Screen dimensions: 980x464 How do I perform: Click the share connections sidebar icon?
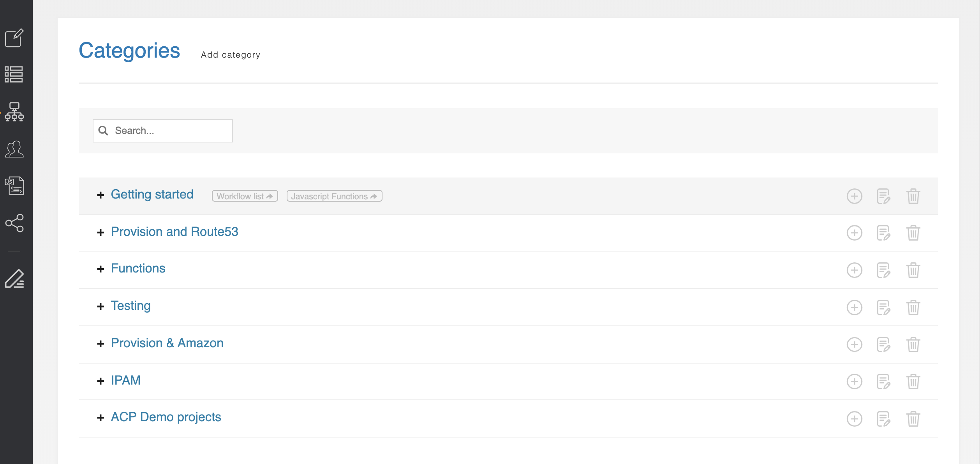[x=14, y=223]
